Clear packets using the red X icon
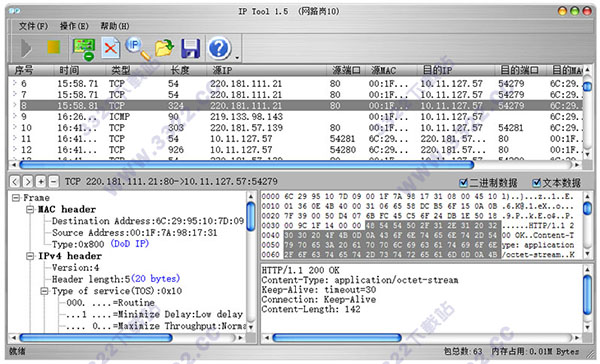The height and width of the screenshot is (364, 600). tap(111, 48)
